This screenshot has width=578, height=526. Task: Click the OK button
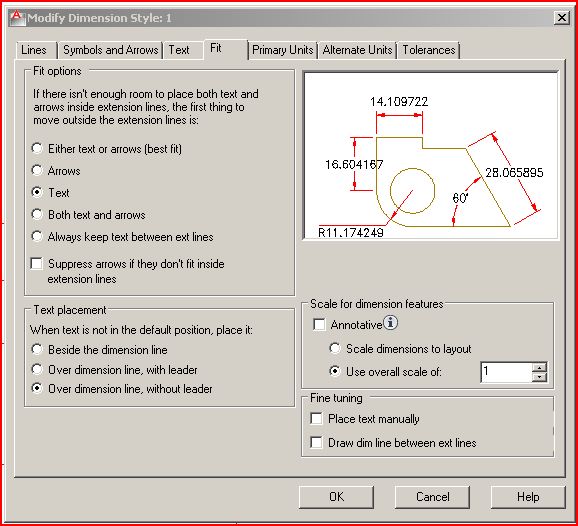[336, 497]
